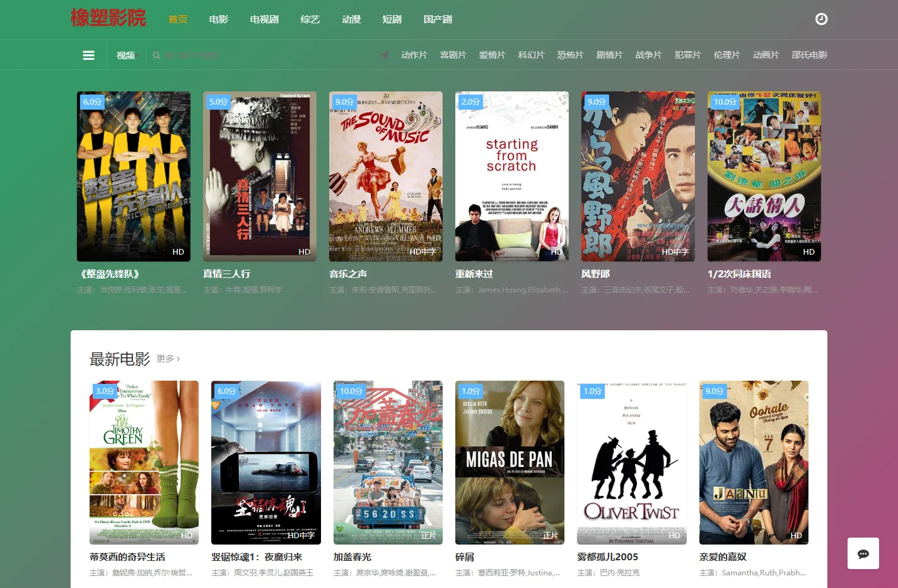Screen dimensions: 898x588
Task: Click cast text 巴内·克拉克
Action: coord(608,573)
